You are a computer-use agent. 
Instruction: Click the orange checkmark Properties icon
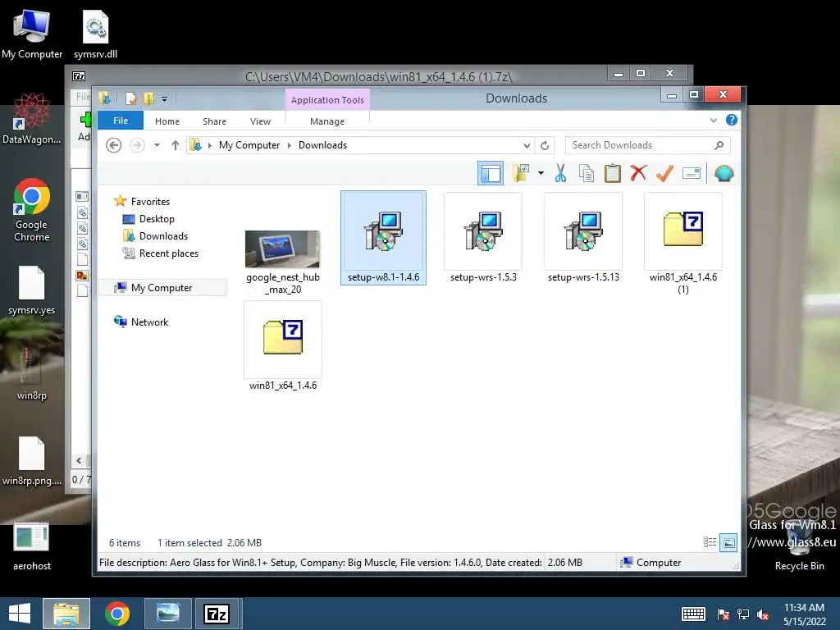coord(664,173)
